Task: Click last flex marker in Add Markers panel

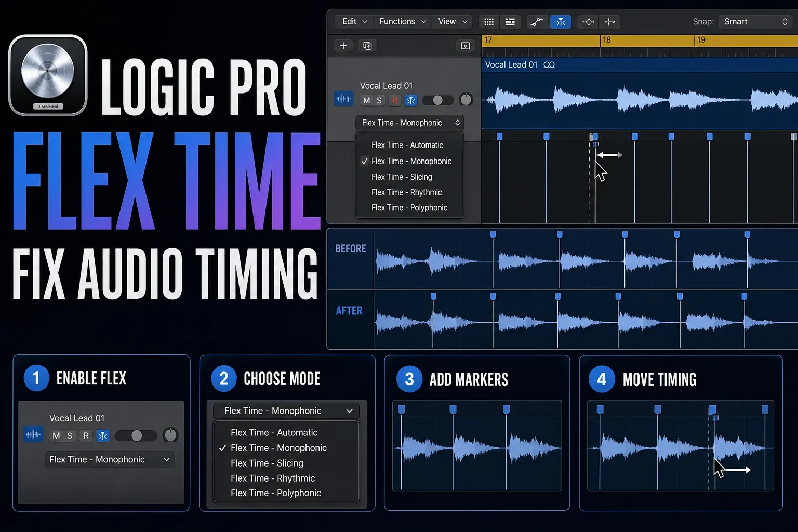Action: click(507, 409)
